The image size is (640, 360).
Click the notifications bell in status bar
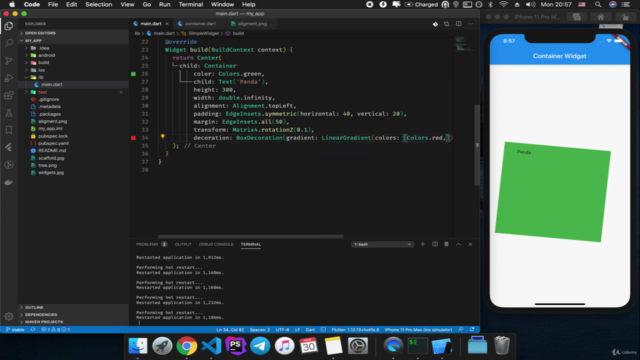pyautogui.click(x=472, y=329)
